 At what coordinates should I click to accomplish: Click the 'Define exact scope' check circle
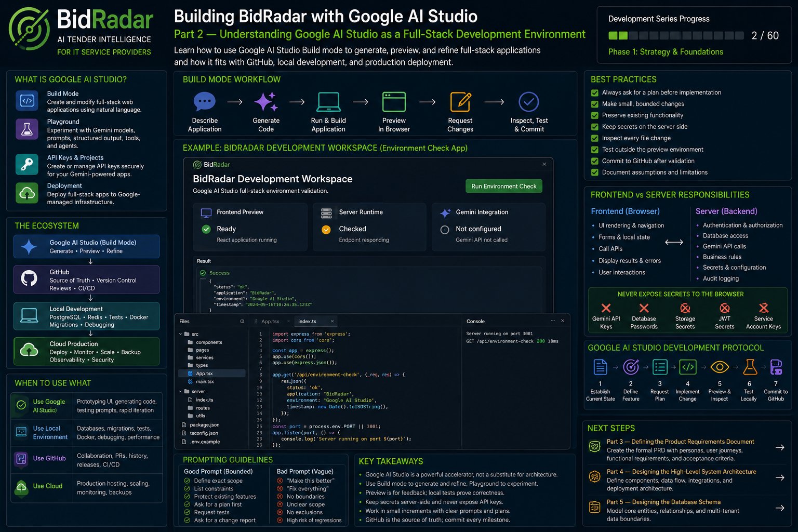187,481
